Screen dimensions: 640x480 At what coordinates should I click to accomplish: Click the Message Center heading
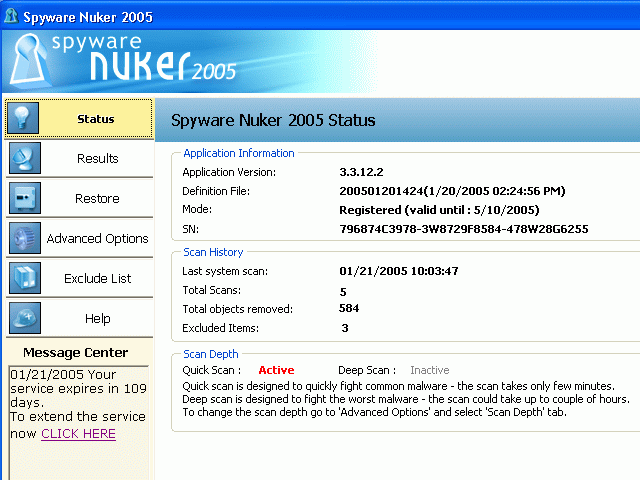76,352
